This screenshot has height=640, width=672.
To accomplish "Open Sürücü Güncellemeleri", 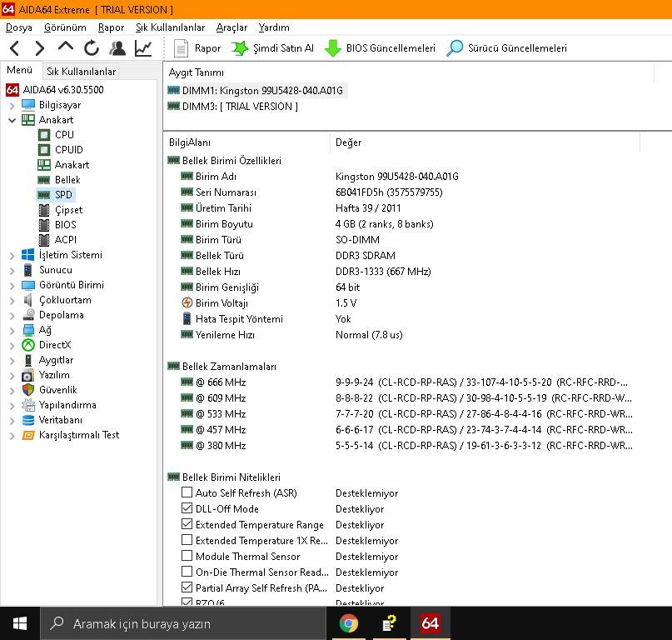I will (x=506, y=48).
